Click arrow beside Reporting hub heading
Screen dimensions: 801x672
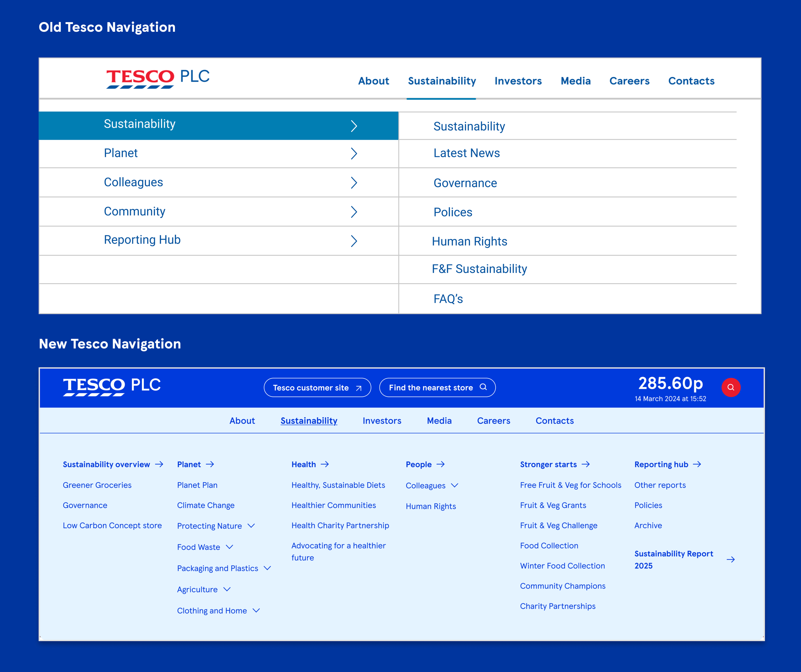pyautogui.click(x=697, y=464)
